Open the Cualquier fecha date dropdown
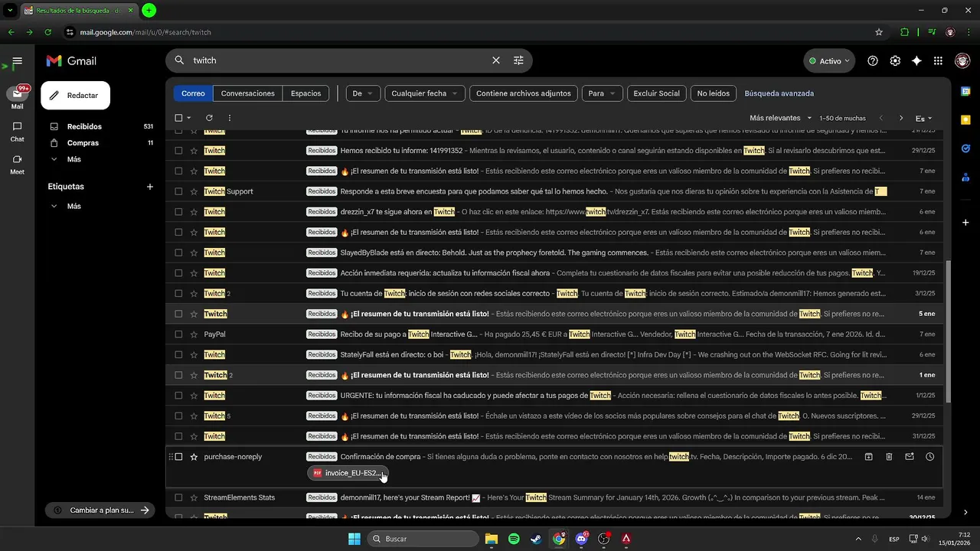980x551 pixels. (425, 93)
